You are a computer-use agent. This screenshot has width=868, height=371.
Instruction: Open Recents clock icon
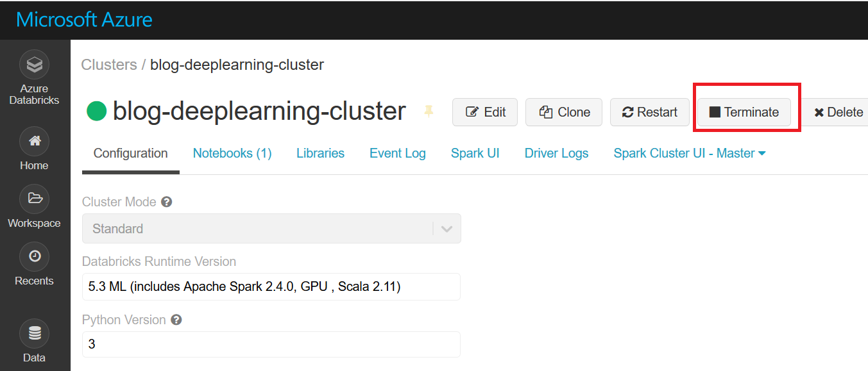coord(35,256)
